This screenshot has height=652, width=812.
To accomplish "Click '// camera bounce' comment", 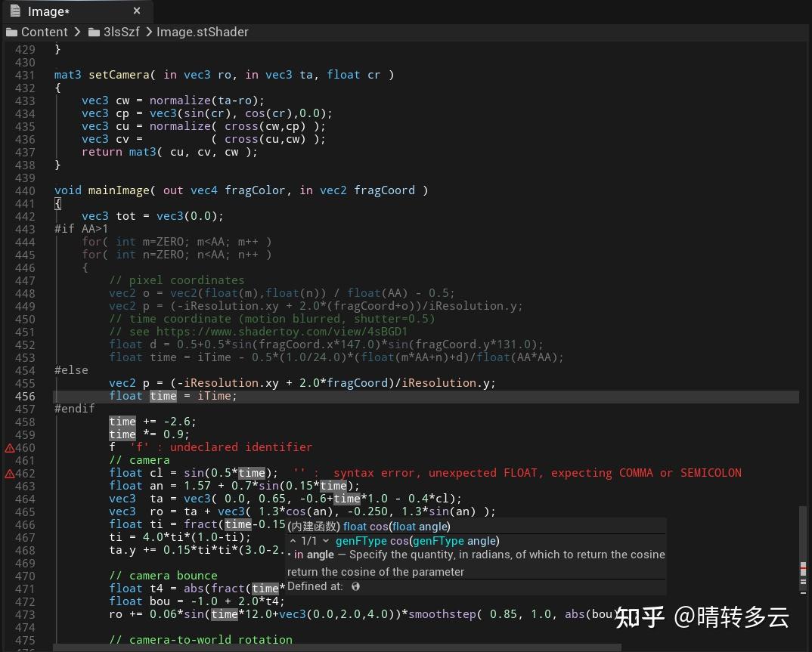I will [x=163, y=576].
